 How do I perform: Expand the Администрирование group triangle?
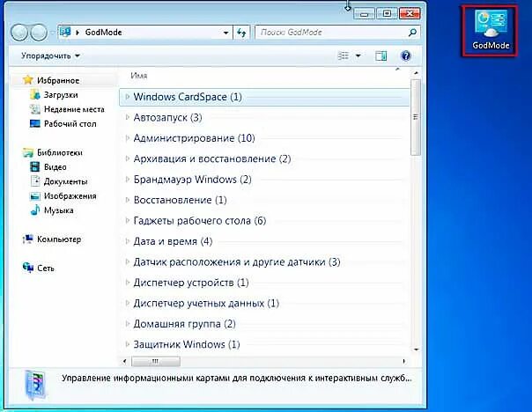click(128, 138)
